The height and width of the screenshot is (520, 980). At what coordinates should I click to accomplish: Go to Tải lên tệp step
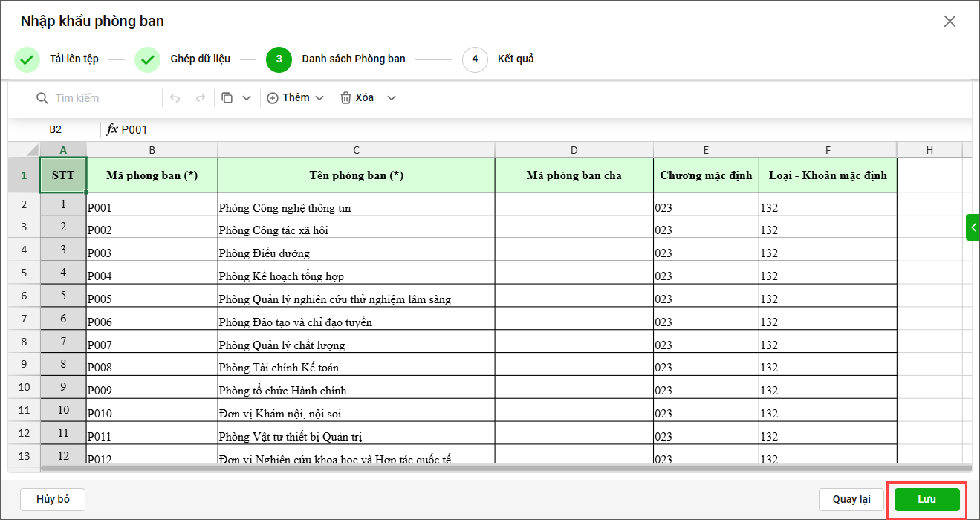point(27,59)
